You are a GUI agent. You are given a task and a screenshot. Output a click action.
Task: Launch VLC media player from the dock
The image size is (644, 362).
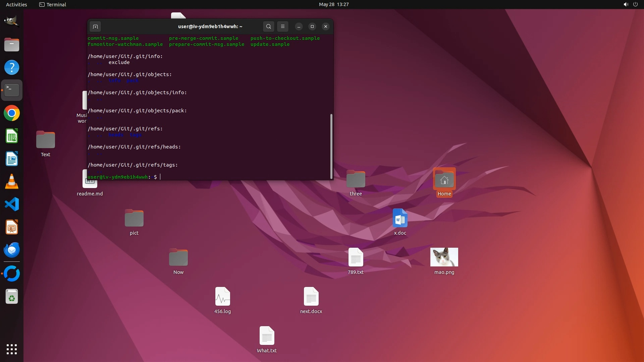(x=12, y=182)
